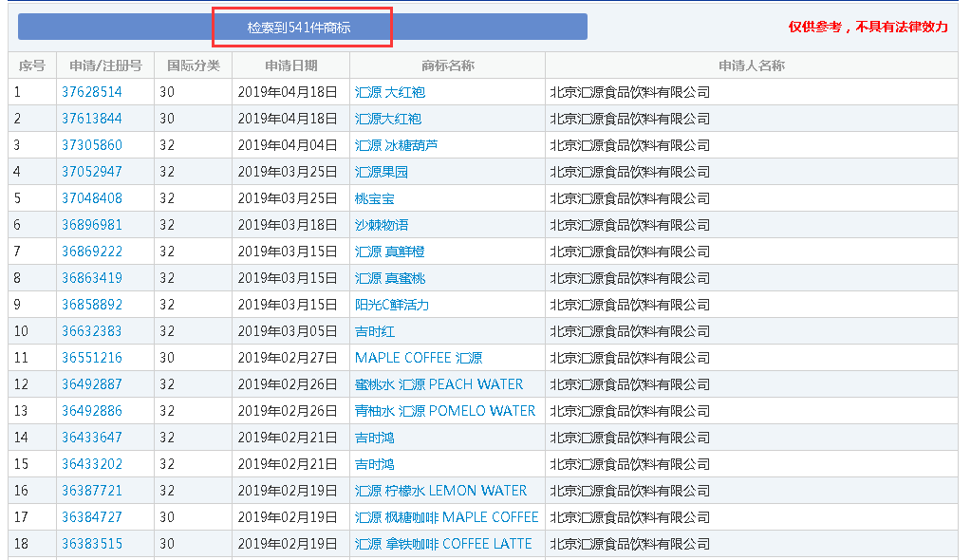Viewport: 971px width, 560px height.
Task: Click registration number 36869222
Action: pos(92,252)
